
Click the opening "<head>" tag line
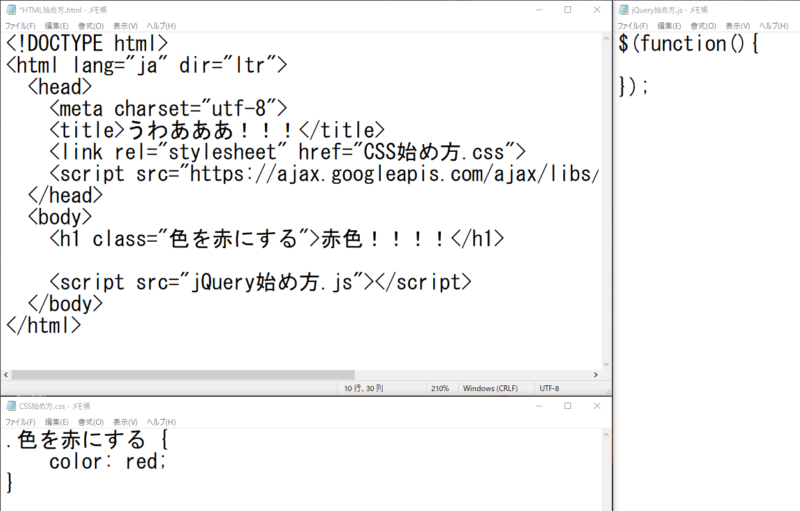(60, 87)
